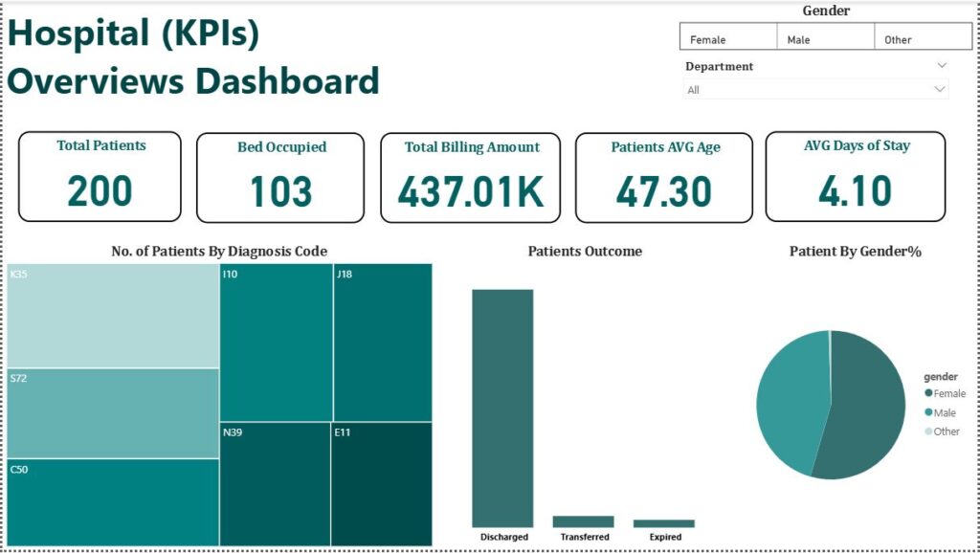Select the Transferred outcome bar
Image resolution: width=980 pixels, height=553 pixels.
coord(583,521)
